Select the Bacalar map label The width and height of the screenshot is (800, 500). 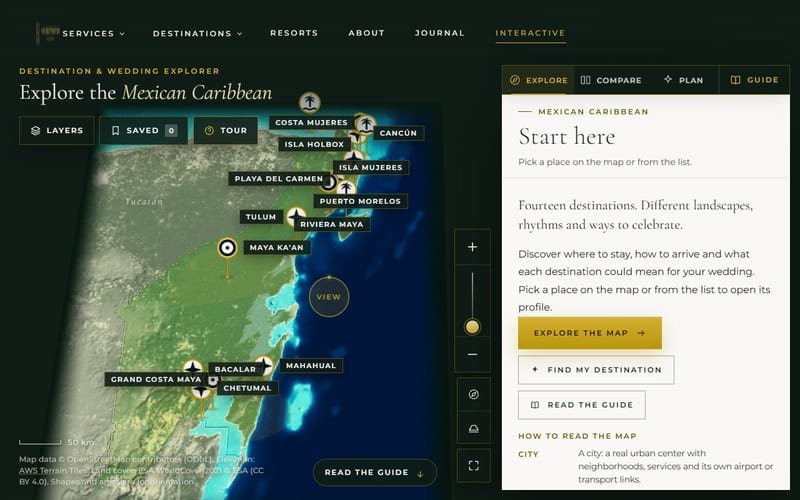click(235, 369)
